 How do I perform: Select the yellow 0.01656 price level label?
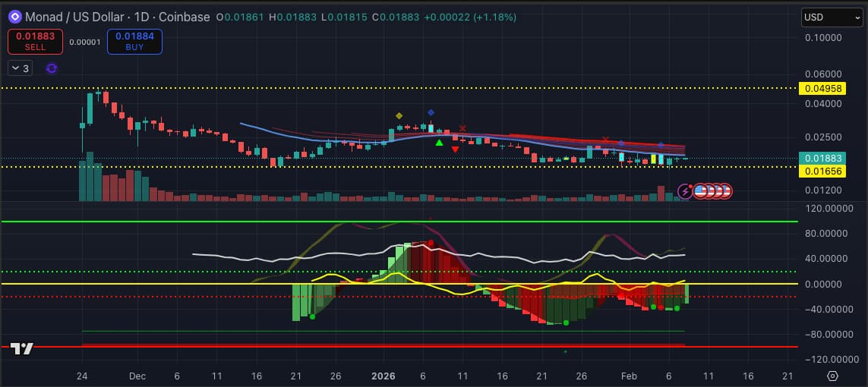(x=822, y=171)
